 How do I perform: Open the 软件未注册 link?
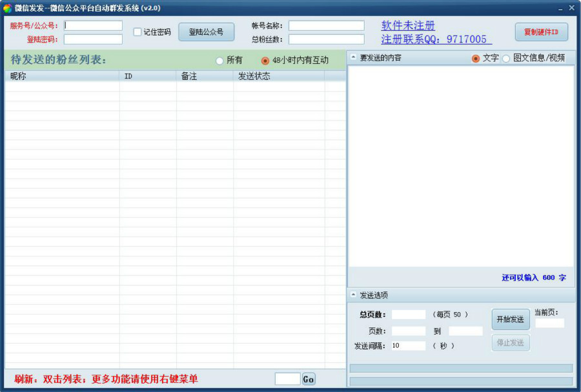pos(408,26)
